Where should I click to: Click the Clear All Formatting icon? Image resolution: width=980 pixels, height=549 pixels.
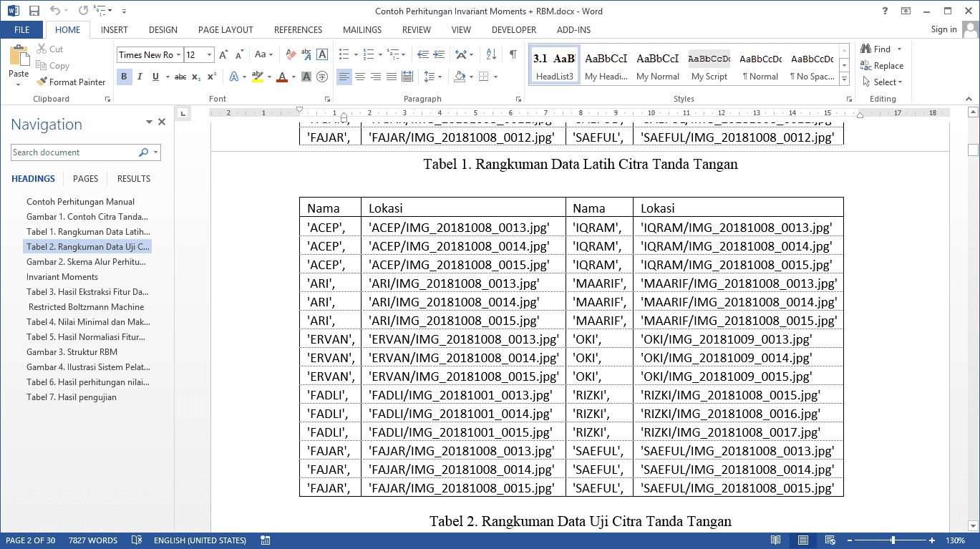click(x=291, y=54)
